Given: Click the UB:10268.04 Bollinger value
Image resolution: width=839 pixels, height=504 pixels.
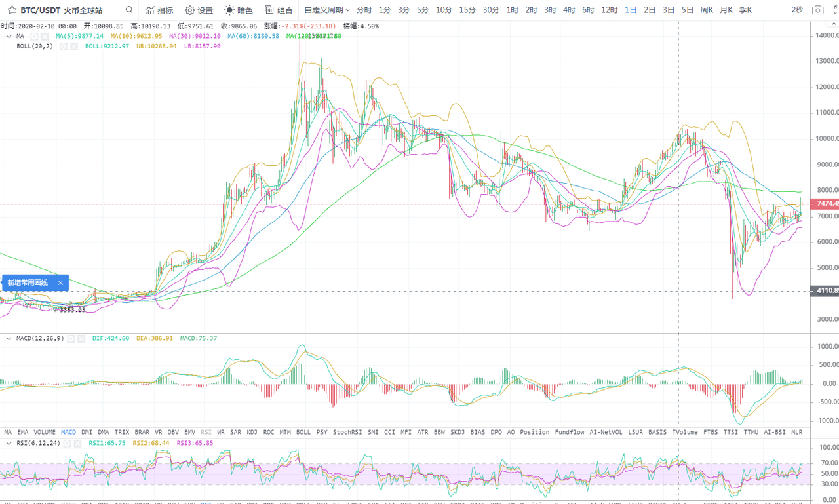Looking at the screenshot, I should (x=156, y=47).
